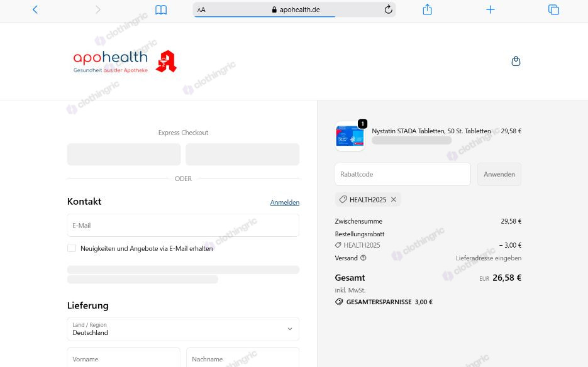The width and height of the screenshot is (588, 367).
Task: Click the Gesamt total 26,58 €
Action: click(507, 278)
